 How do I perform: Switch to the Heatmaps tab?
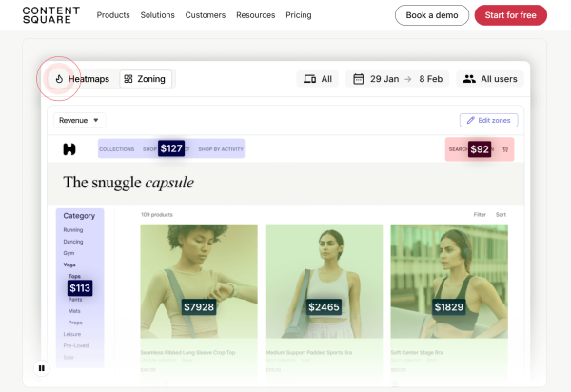(82, 79)
